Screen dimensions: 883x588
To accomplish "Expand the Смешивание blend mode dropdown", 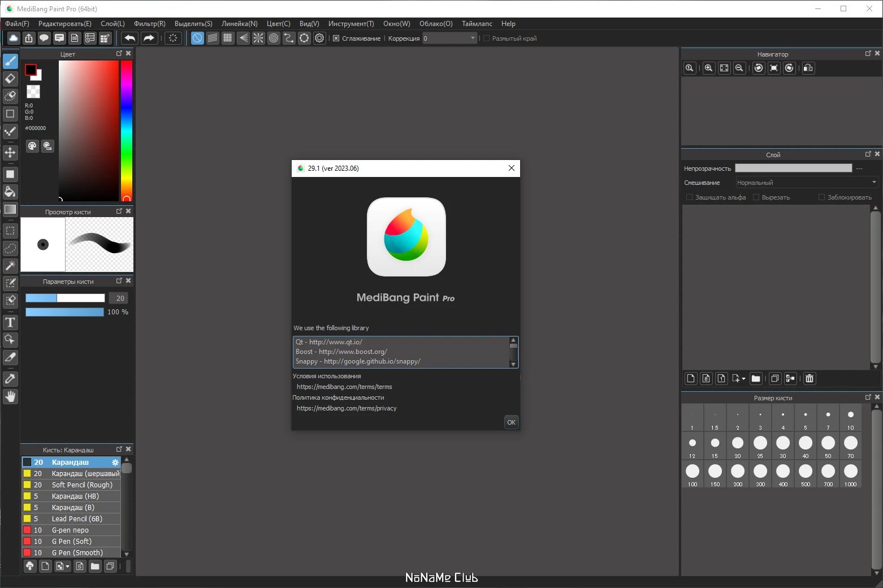I will (x=807, y=183).
